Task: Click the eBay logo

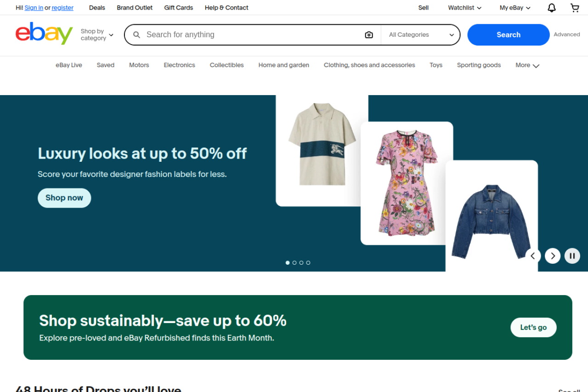Action: (44, 34)
